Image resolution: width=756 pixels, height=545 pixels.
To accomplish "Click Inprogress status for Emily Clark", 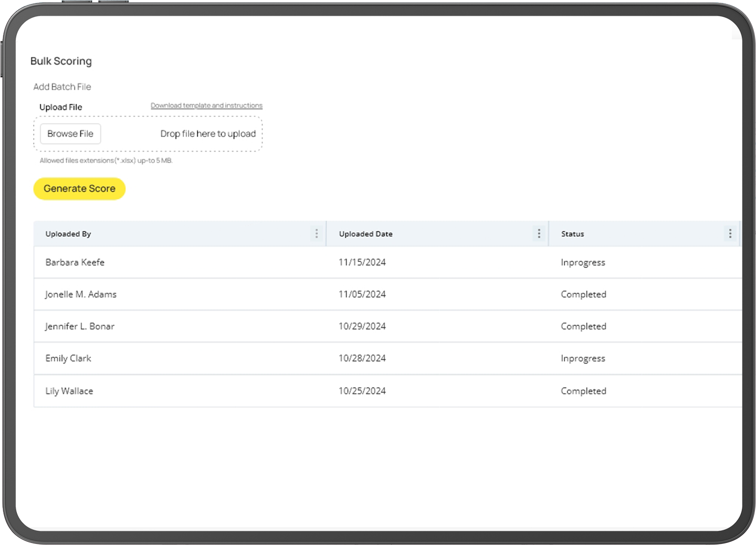I will (x=583, y=359).
